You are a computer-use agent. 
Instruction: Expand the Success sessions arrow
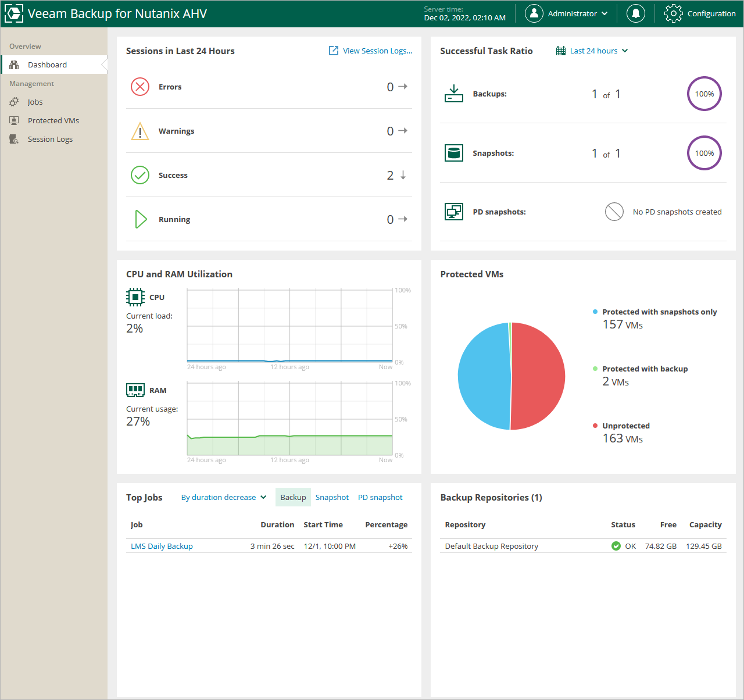tap(403, 175)
